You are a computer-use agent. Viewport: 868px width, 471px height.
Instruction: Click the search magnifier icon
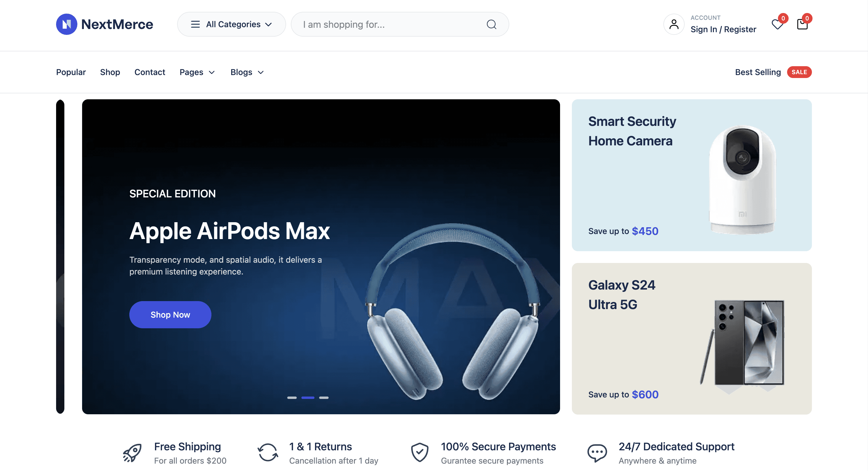click(x=491, y=24)
